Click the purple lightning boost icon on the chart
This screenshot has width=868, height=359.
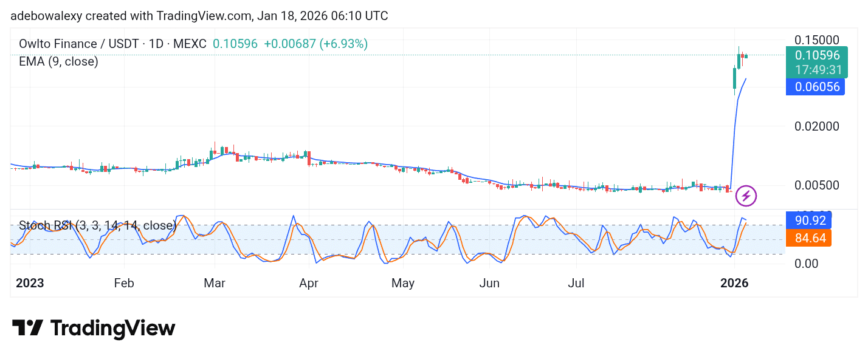click(x=746, y=196)
